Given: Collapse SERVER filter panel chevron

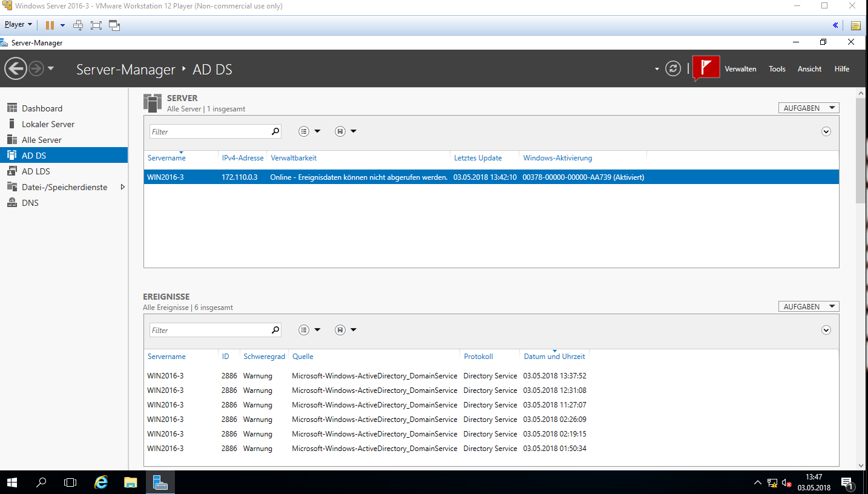Looking at the screenshot, I should (826, 131).
